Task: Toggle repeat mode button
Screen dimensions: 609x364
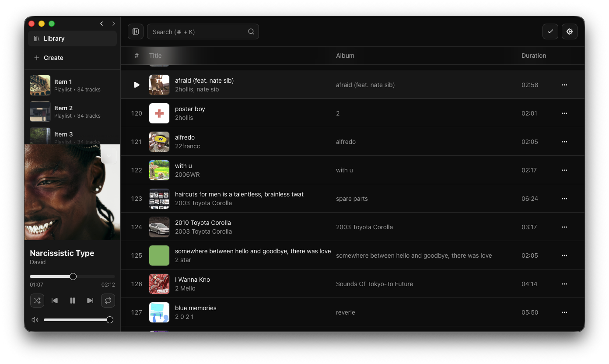Action: pyautogui.click(x=108, y=301)
